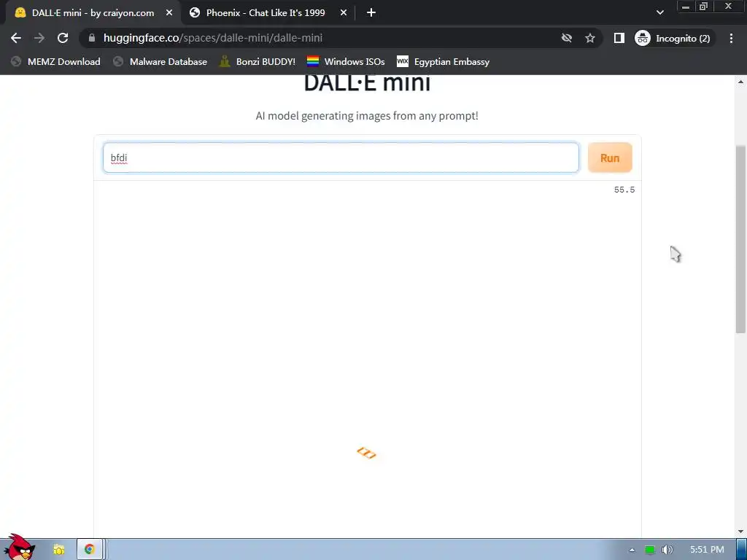Click the prompt field containing bfdi
Viewport: 747px width, 560px height.
(341, 157)
